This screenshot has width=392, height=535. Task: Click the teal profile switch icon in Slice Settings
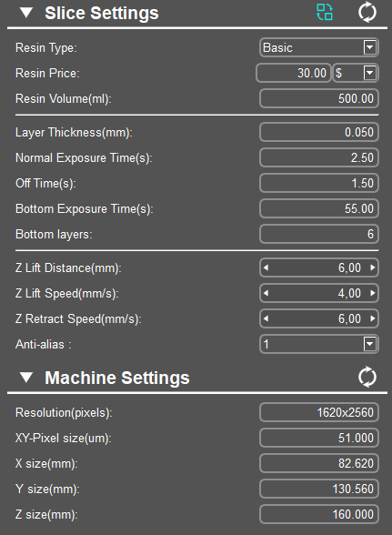(x=325, y=13)
